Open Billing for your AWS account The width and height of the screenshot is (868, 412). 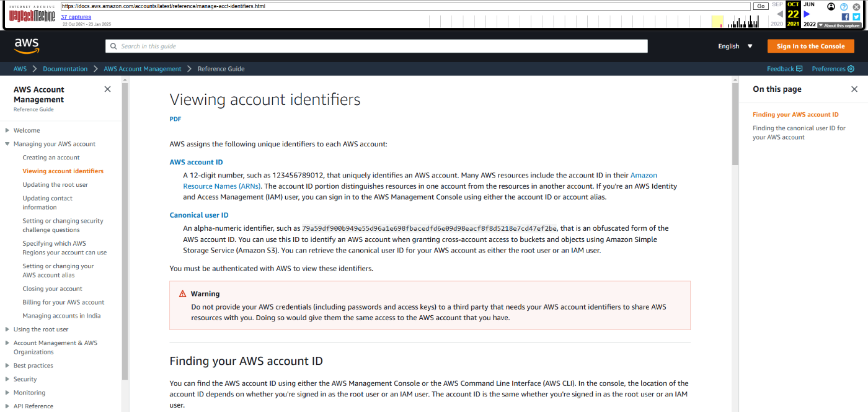(x=63, y=303)
